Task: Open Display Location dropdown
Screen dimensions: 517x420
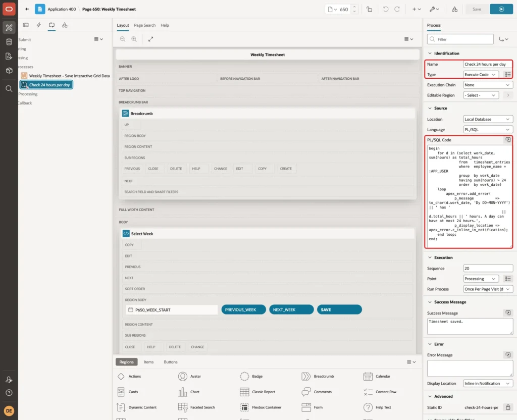Action: point(488,384)
